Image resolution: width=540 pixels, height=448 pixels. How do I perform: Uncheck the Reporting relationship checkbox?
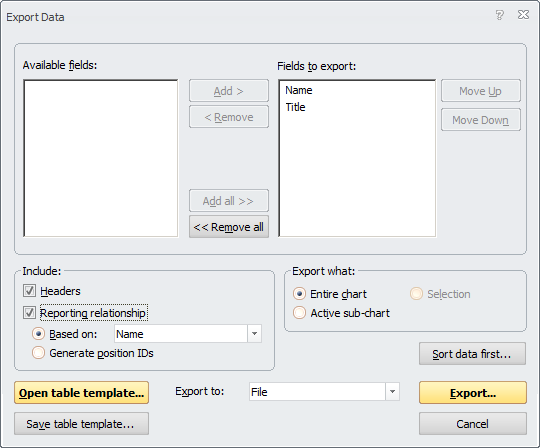point(29,313)
